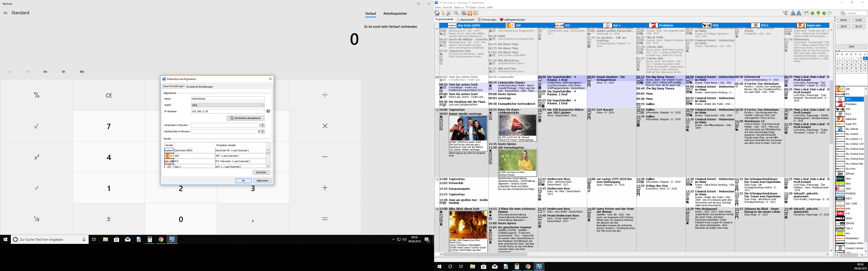This screenshot has width=868, height=271.
Task: Jump to the 20:15 time button
Action: pyautogui.click(x=858, y=26)
